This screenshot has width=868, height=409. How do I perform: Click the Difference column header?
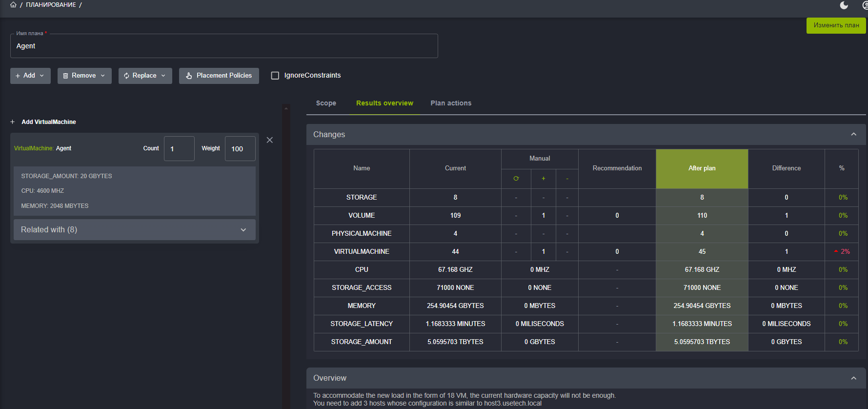coord(787,168)
